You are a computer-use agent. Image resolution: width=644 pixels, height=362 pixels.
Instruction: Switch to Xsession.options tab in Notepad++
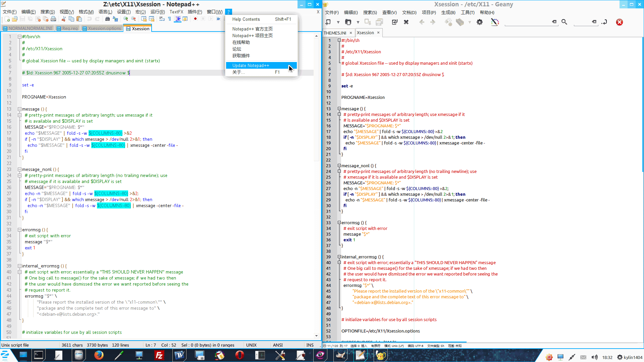[x=102, y=28]
